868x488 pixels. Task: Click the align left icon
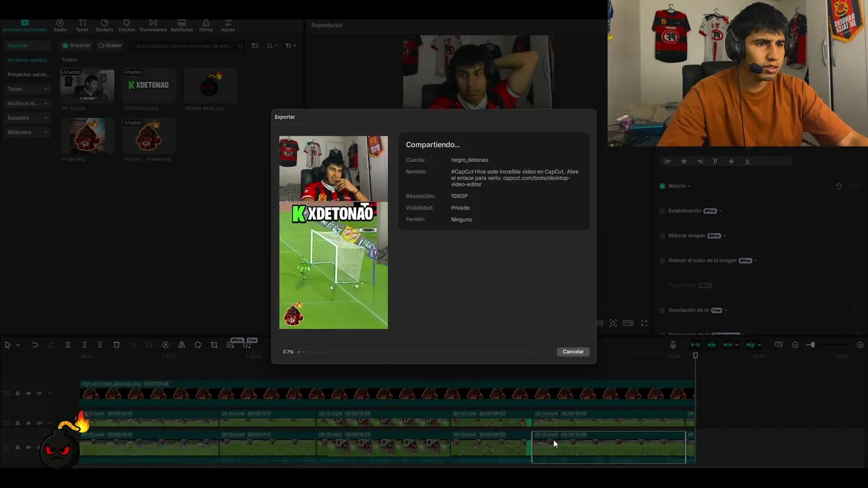coord(667,161)
